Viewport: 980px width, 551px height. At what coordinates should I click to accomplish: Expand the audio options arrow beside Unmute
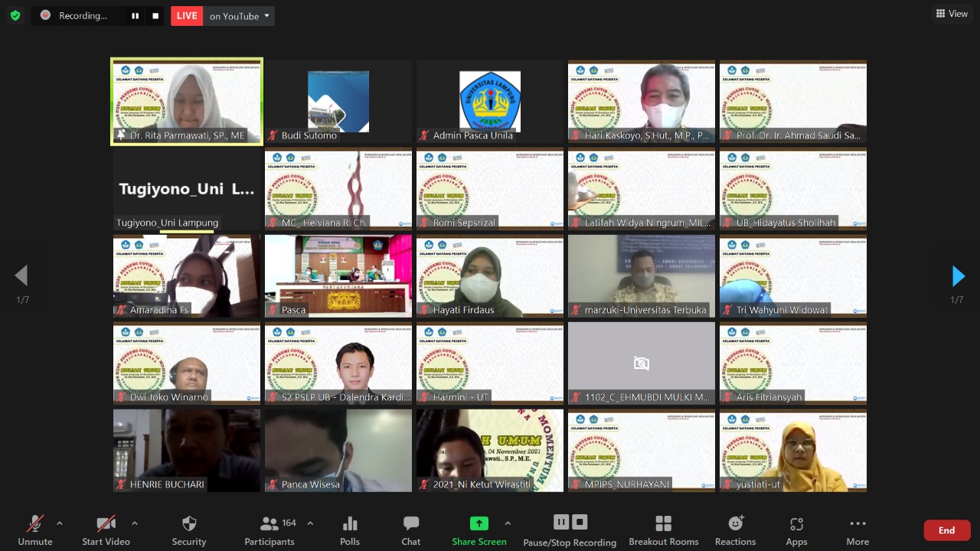(x=60, y=523)
